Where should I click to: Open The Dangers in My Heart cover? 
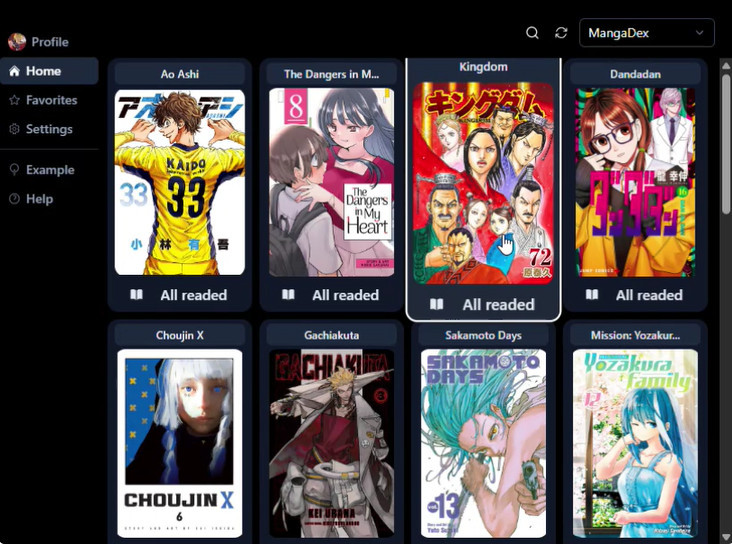[331, 182]
